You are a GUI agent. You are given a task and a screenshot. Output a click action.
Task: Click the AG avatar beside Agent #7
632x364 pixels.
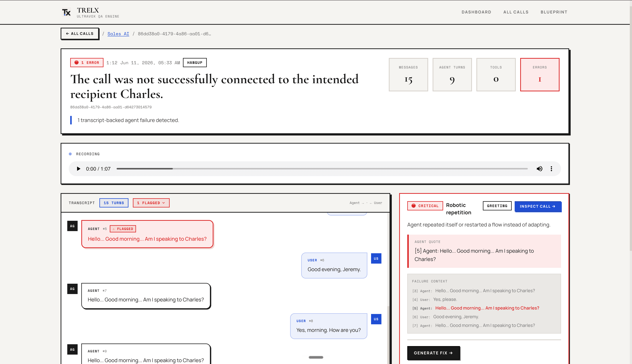coord(72,289)
